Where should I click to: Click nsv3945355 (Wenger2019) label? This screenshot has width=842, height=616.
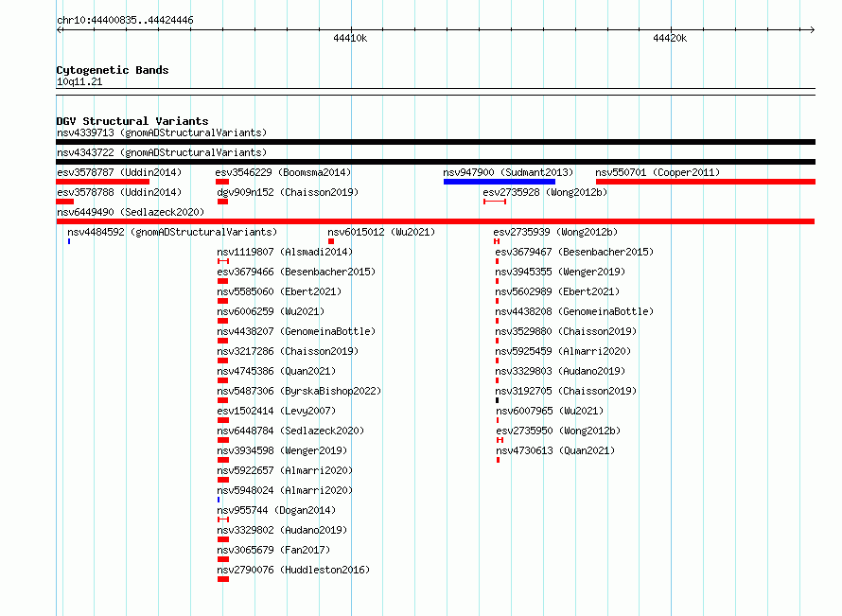[x=560, y=272]
